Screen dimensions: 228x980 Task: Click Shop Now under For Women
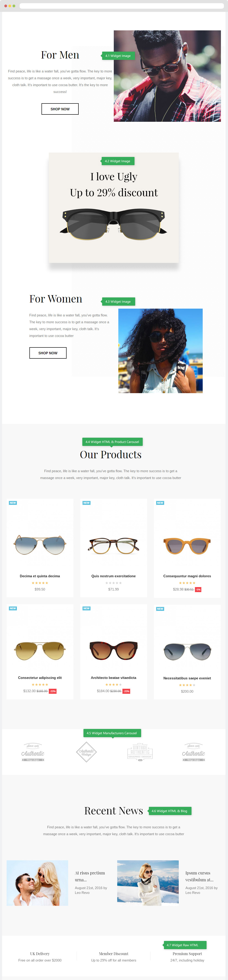(48, 353)
